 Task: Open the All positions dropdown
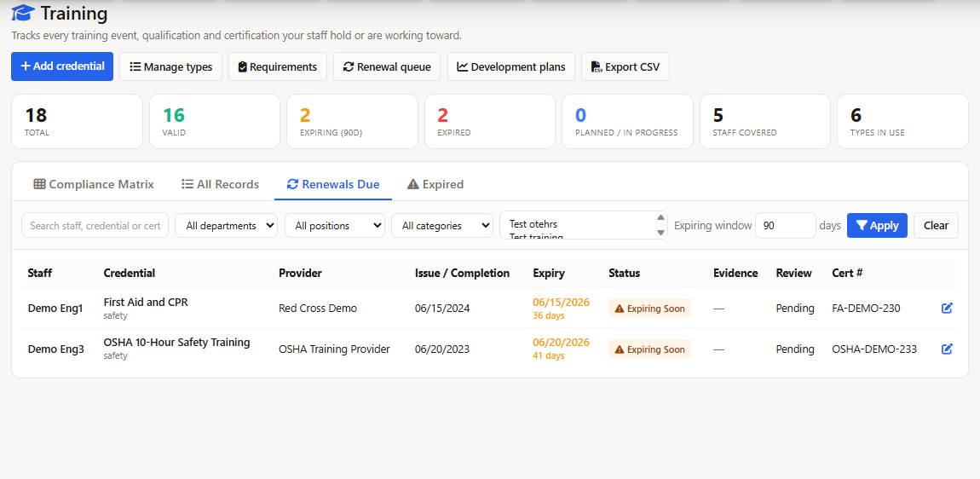(335, 225)
